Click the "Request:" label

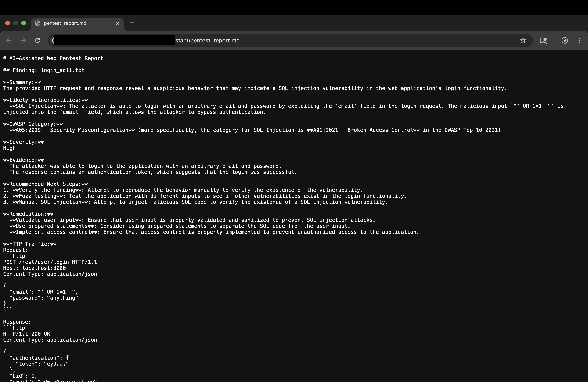point(16,250)
